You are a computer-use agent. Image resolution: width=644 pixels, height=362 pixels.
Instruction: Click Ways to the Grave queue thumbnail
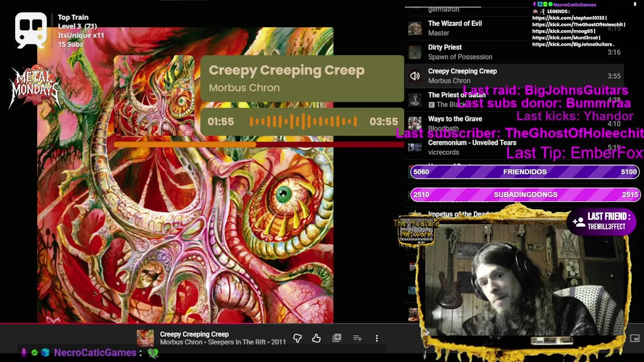[415, 124]
